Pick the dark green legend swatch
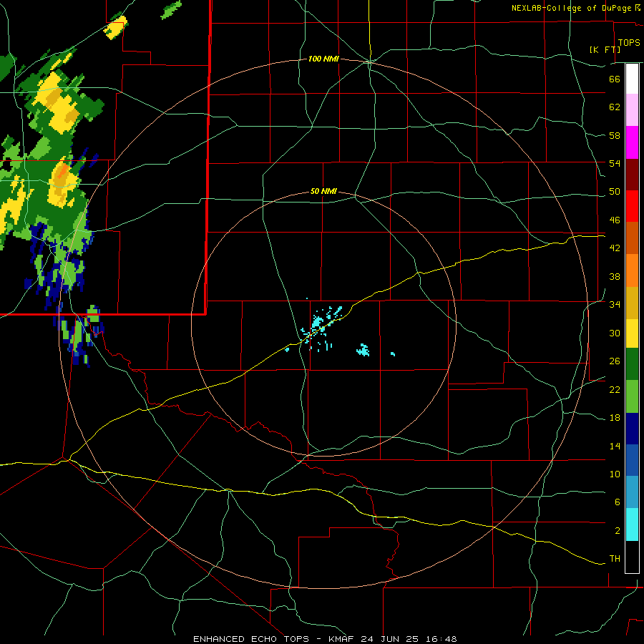Screen dimensions: 644x644 pyautogui.click(x=632, y=364)
